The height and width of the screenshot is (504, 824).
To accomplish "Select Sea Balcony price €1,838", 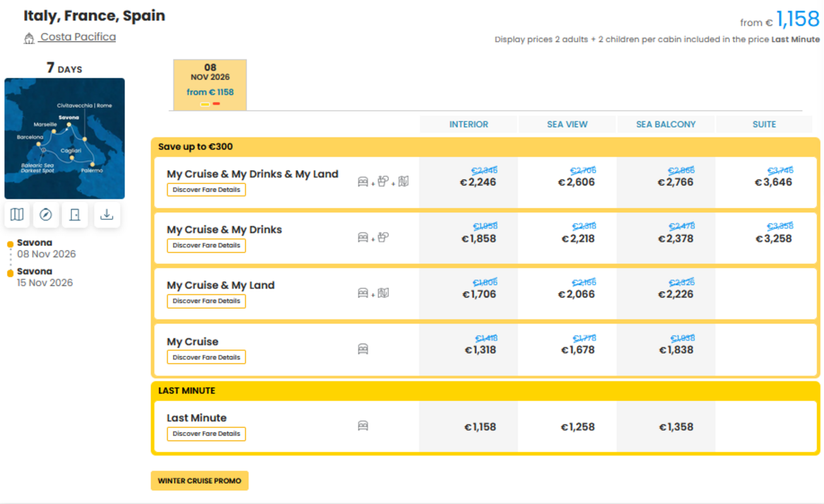I will click(x=676, y=350).
